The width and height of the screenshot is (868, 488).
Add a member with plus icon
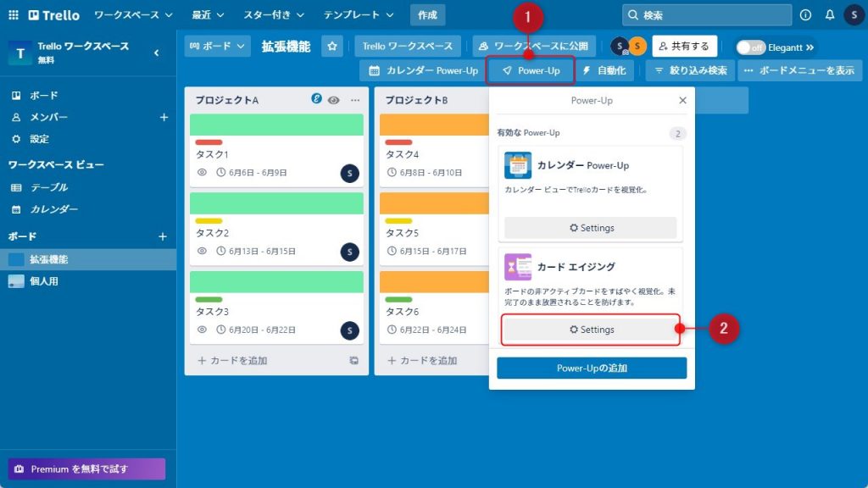click(164, 117)
